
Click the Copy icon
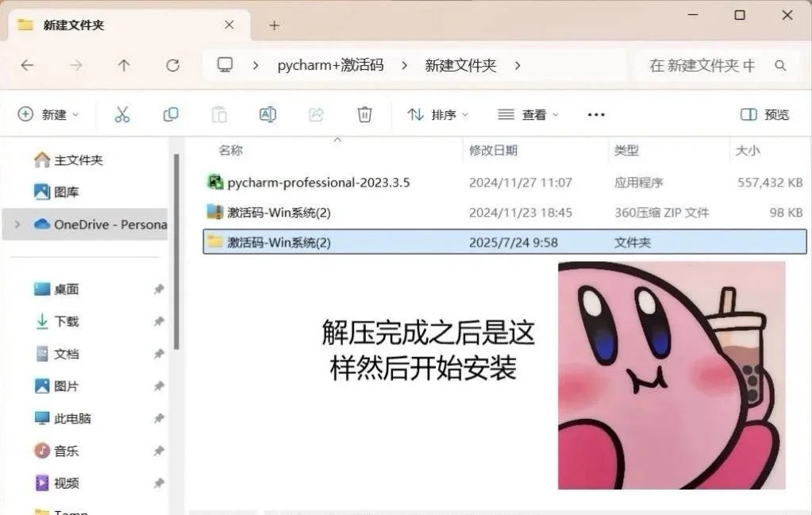170,113
